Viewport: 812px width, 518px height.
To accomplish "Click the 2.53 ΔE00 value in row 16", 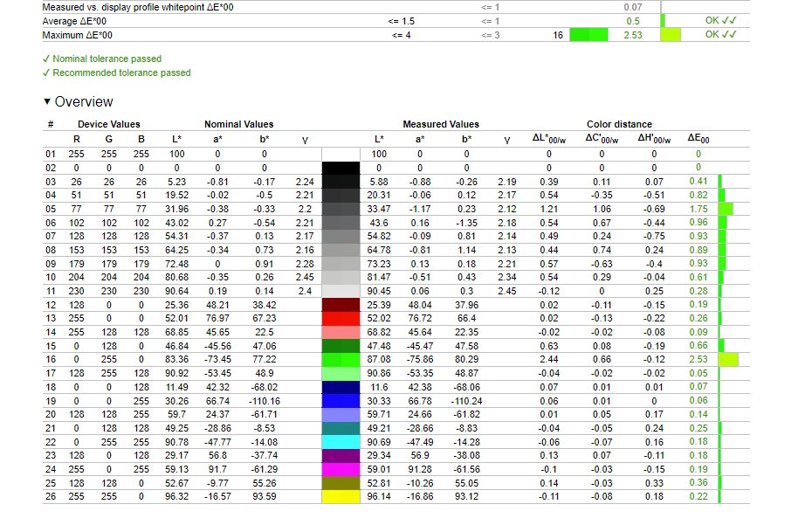I will coord(698,359).
